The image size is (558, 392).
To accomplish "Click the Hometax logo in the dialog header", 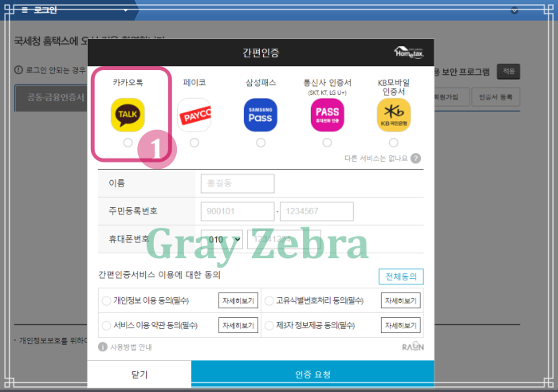I will [408, 53].
